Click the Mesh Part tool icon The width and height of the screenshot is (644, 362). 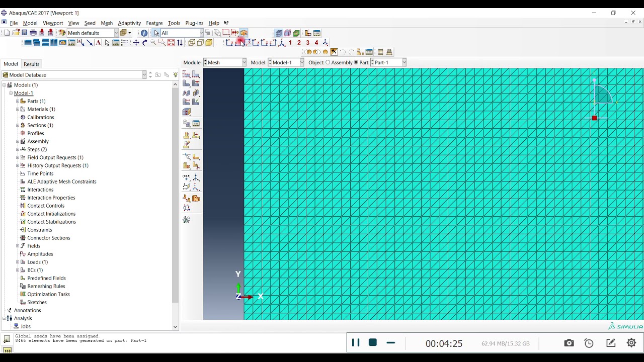click(187, 83)
